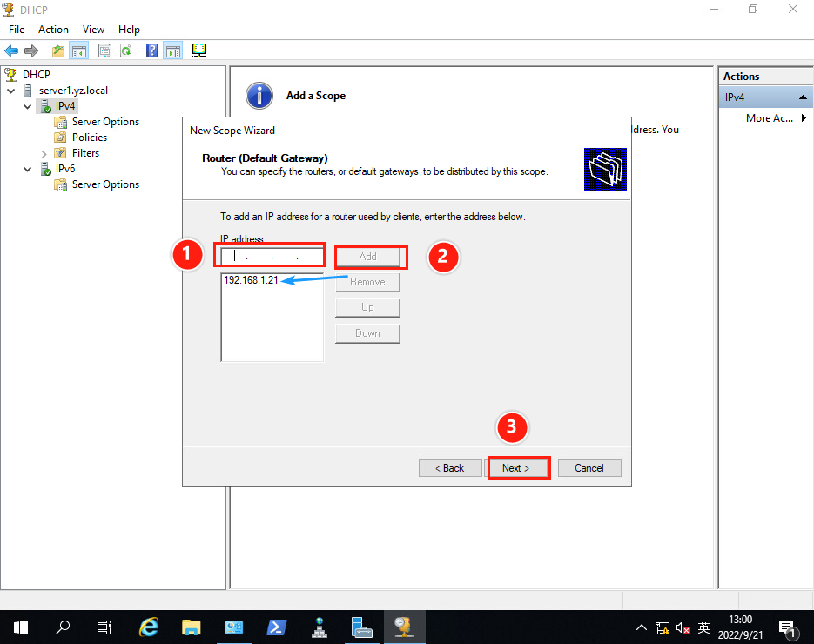
Task: Click the Forward arrow toolbar icon
Action: [31, 50]
